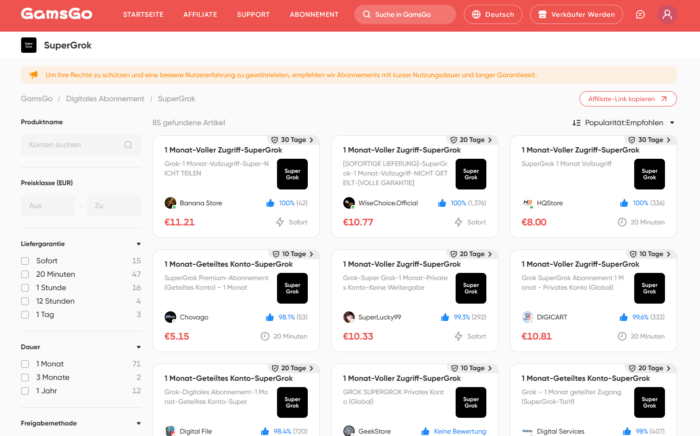Click thumbs-up icon for Banana Store
This screenshot has height=436, width=700.
point(270,203)
